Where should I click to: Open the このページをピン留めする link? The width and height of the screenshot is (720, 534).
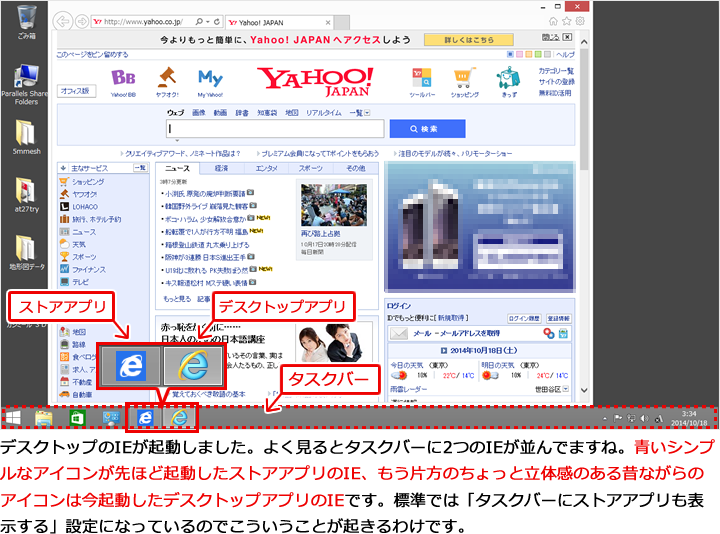(93, 54)
